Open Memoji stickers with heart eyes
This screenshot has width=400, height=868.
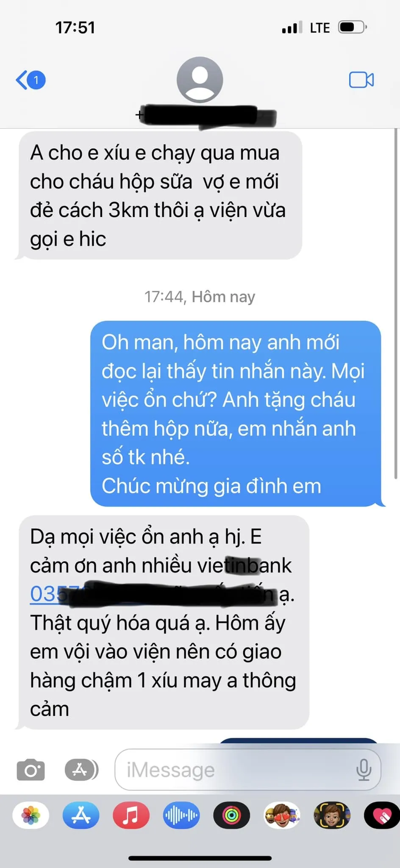[x=282, y=815]
